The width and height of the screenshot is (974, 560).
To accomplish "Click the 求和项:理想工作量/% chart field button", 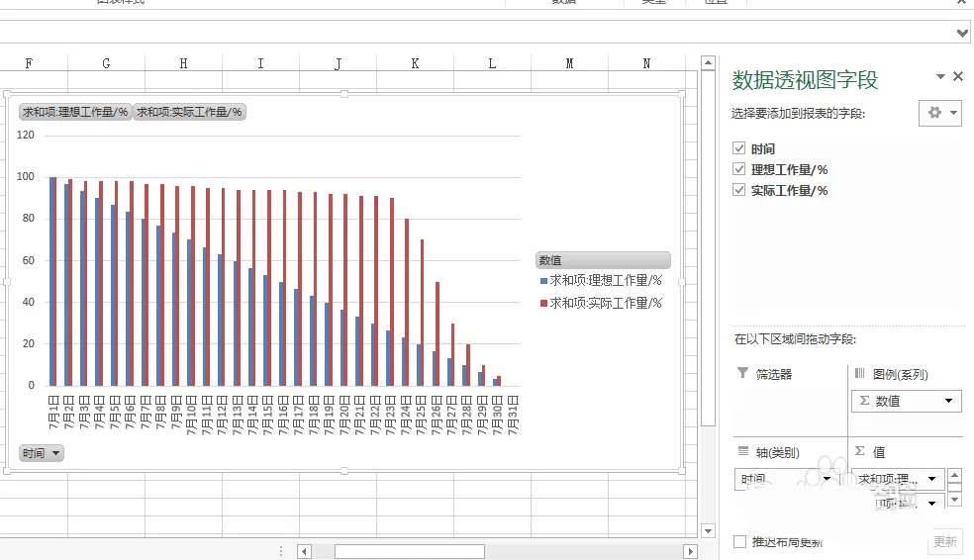I will (x=76, y=112).
